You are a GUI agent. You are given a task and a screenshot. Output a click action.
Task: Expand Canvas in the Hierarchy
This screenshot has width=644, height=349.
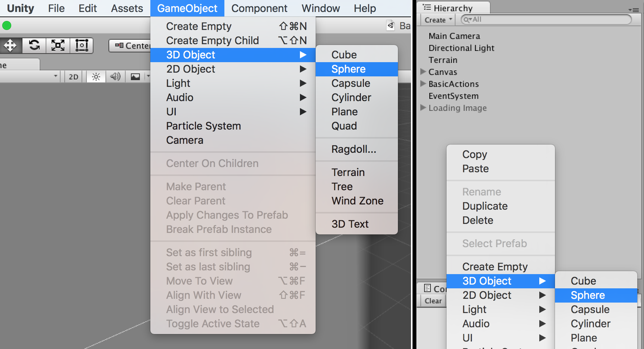pos(423,72)
